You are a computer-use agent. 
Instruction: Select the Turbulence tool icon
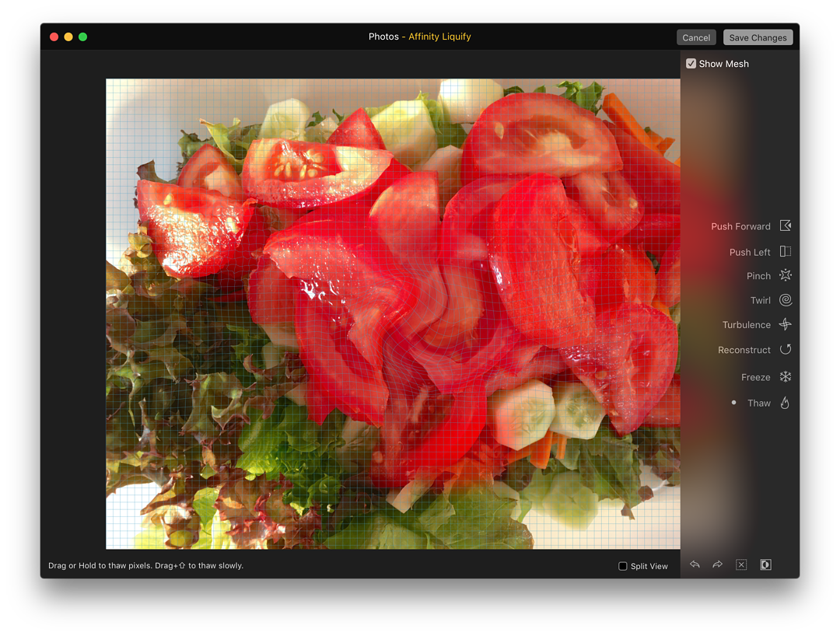[x=786, y=324]
